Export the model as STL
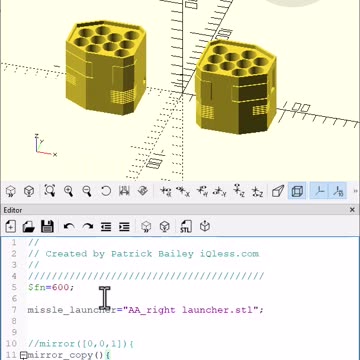Screen dimensions: 360x360 (186, 227)
